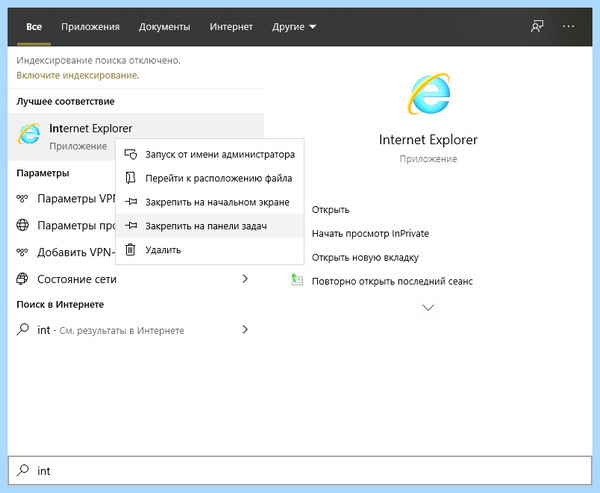Click the search input field containing int
Viewport: 600px width, 493px height.
tap(300, 470)
